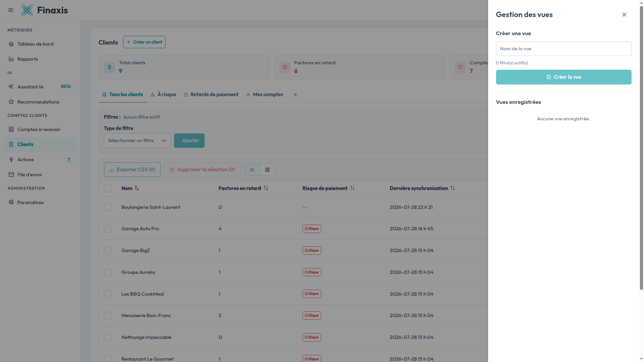Click the Ajouter filter button
Image resolution: width=644 pixels, height=362 pixels.
point(189,141)
